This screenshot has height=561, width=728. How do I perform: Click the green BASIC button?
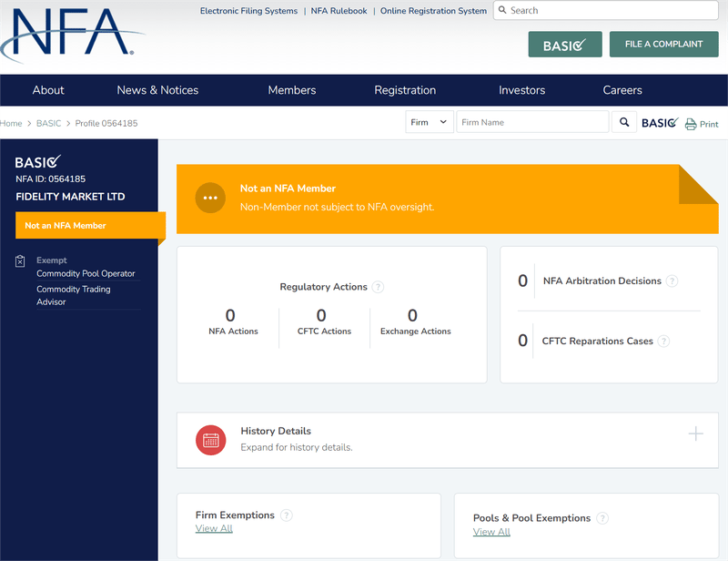tap(565, 45)
